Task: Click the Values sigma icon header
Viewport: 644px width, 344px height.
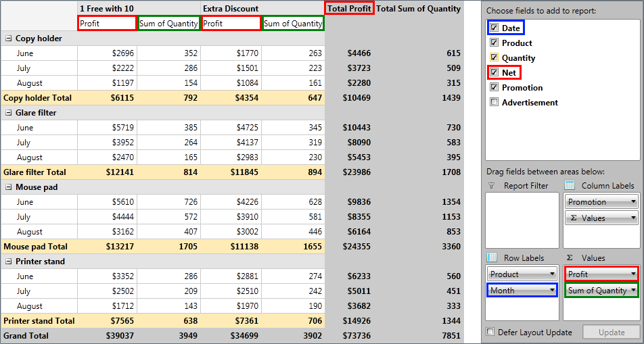Action: pos(570,257)
